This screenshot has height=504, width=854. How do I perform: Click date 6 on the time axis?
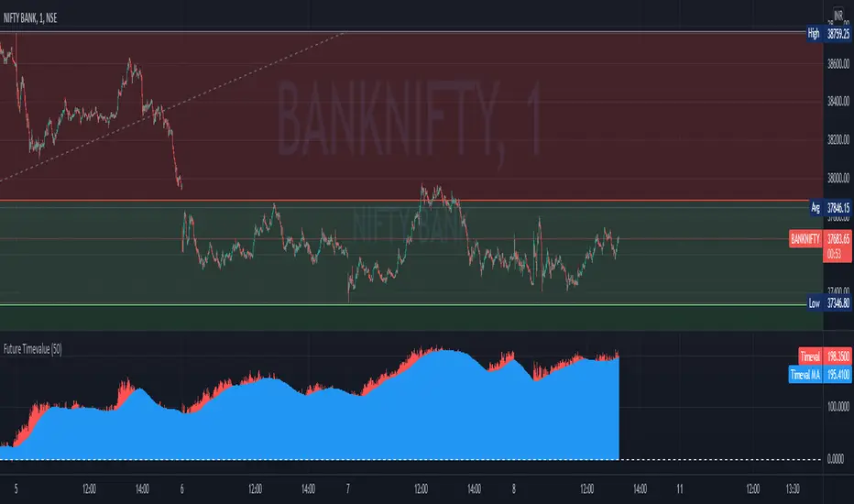coord(182,488)
